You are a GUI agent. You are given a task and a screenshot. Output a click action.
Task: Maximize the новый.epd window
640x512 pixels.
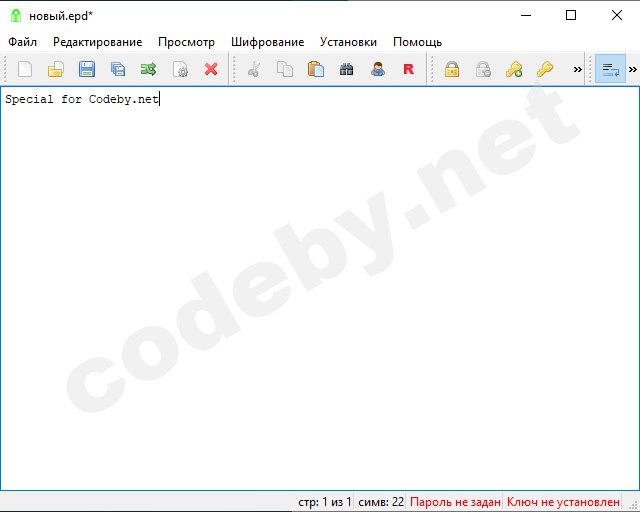click(x=571, y=16)
